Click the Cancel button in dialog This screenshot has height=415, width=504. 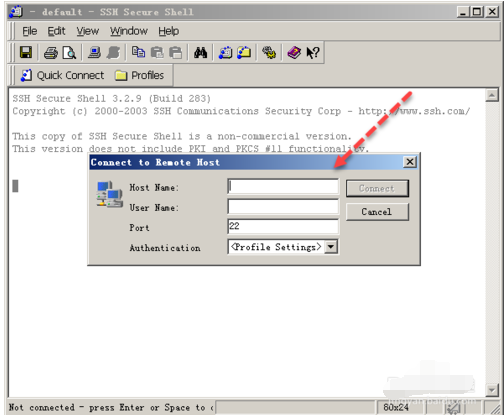[377, 212]
